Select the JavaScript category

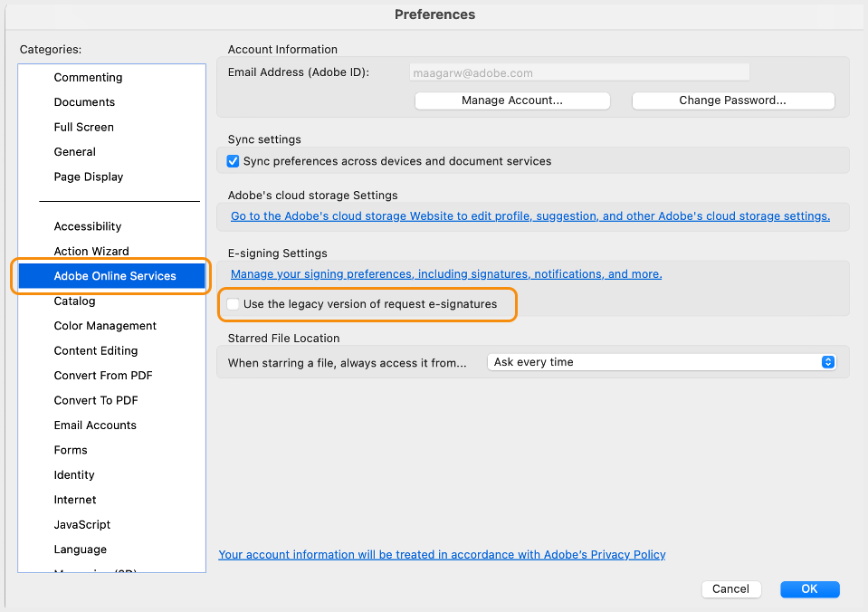tap(81, 524)
